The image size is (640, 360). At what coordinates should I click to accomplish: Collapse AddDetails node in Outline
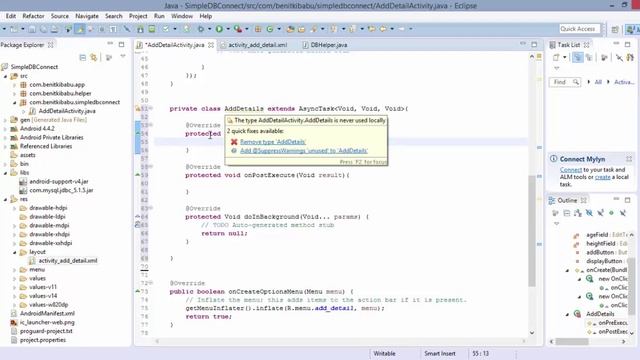click(567, 314)
